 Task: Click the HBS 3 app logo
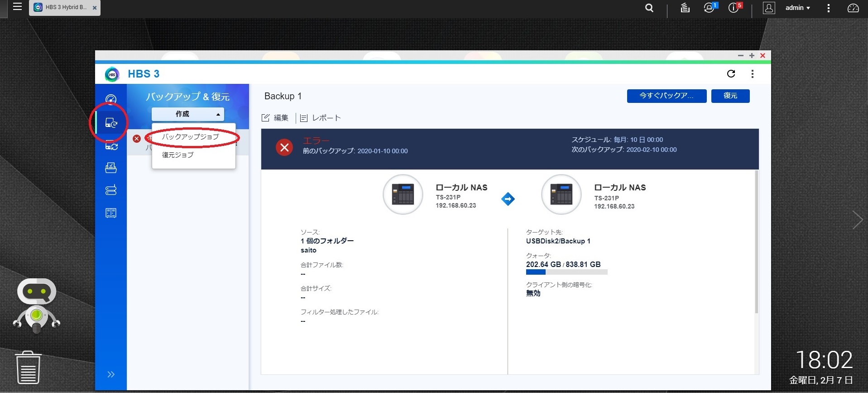(x=112, y=74)
